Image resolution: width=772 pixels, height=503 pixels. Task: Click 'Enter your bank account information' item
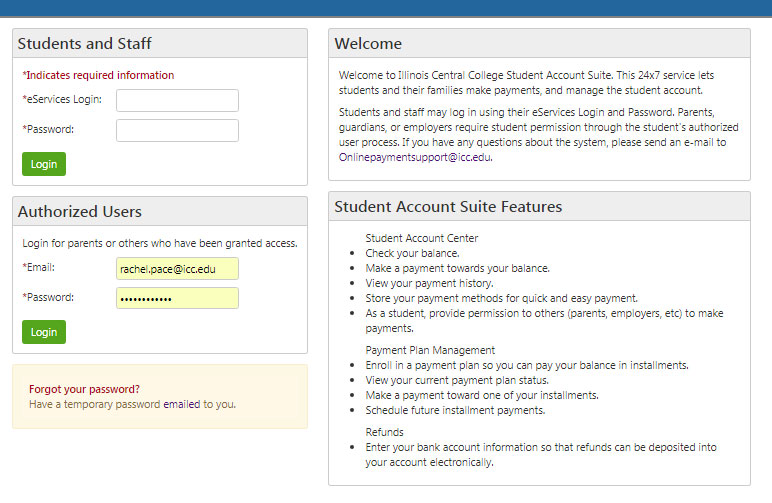541,455
